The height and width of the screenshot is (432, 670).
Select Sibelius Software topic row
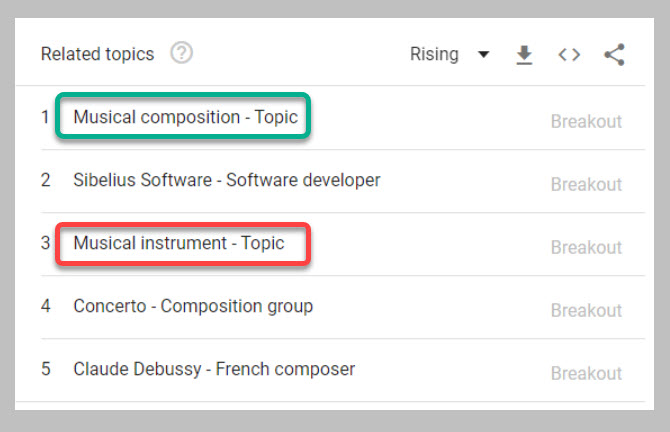226,180
